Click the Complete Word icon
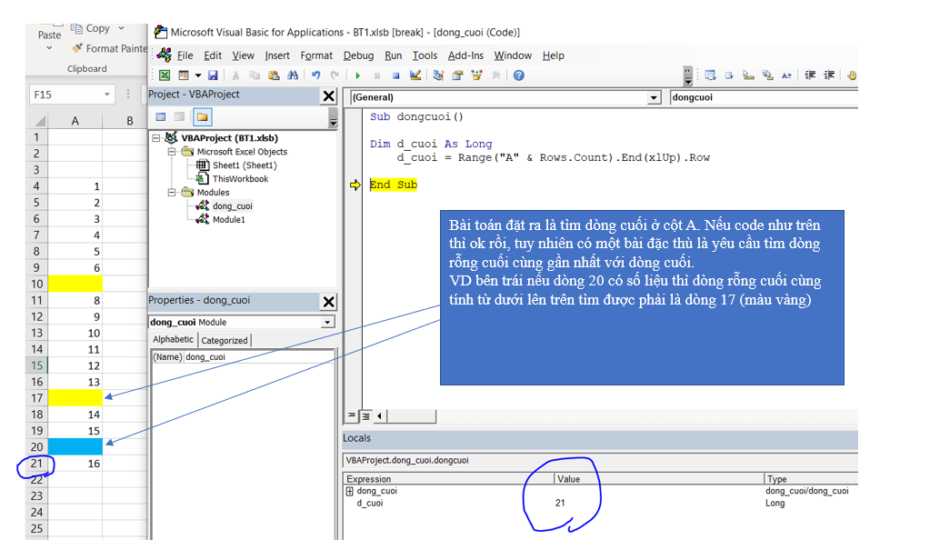 point(786,75)
